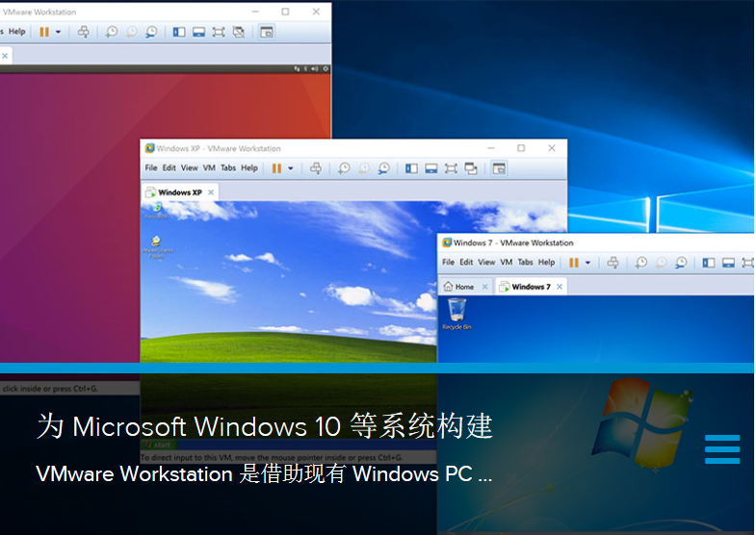Revert to snapshot in Windows XP window
The width and height of the screenshot is (756, 535).
tap(364, 168)
